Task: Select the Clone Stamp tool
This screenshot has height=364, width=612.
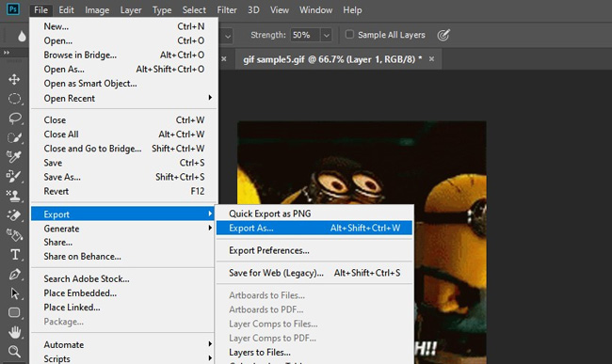Action: 14,196
